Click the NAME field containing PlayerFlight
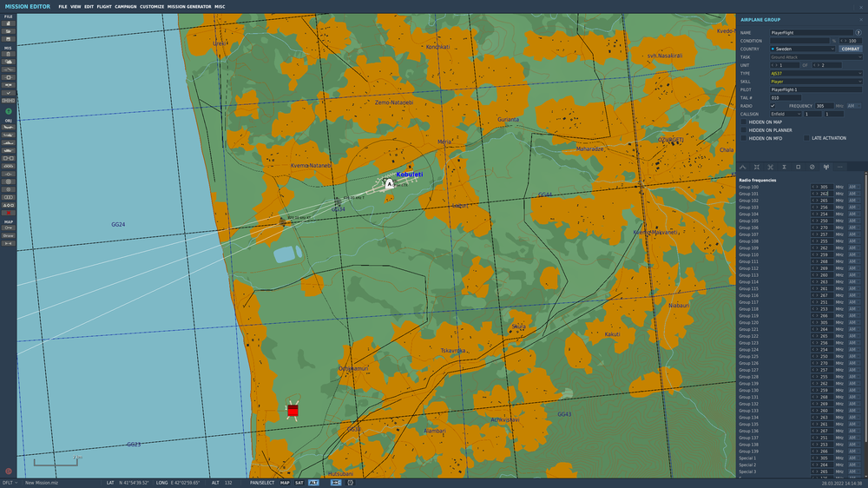This screenshot has width=868, height=488. 812,33
